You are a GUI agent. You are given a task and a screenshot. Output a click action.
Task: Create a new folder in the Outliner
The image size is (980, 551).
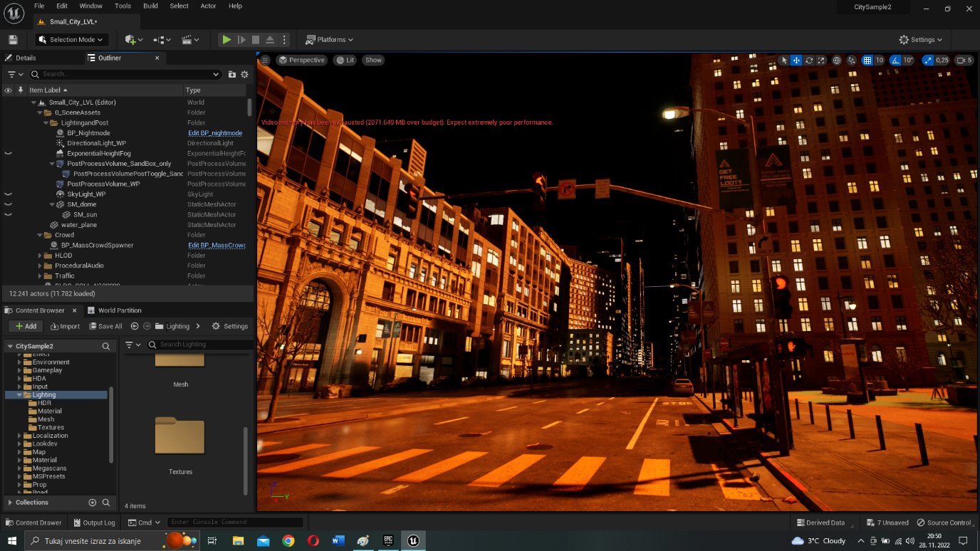point(231,74)
